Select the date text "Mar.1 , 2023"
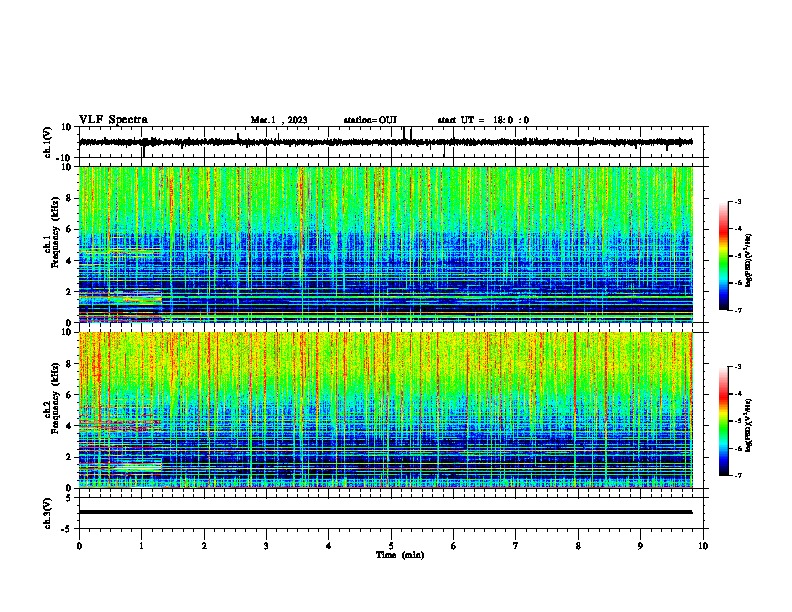This screenshot has height=612, width=792. pos(279,120)
